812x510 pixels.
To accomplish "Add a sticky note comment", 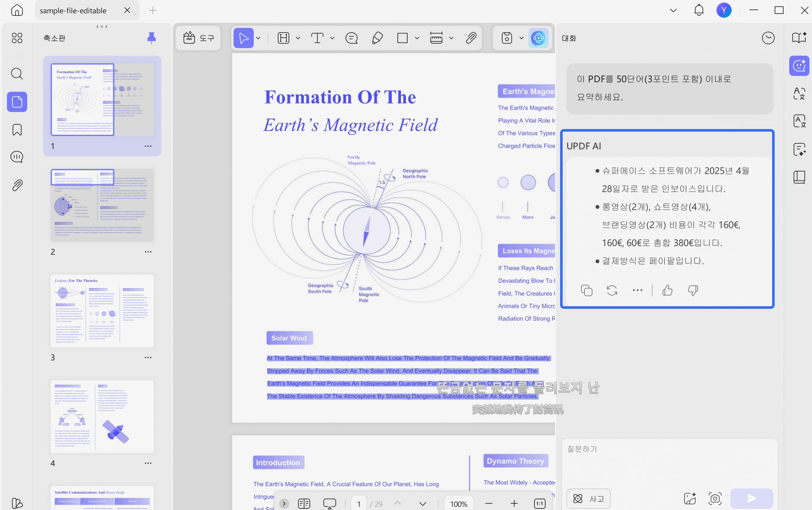I will click(351, 38).
